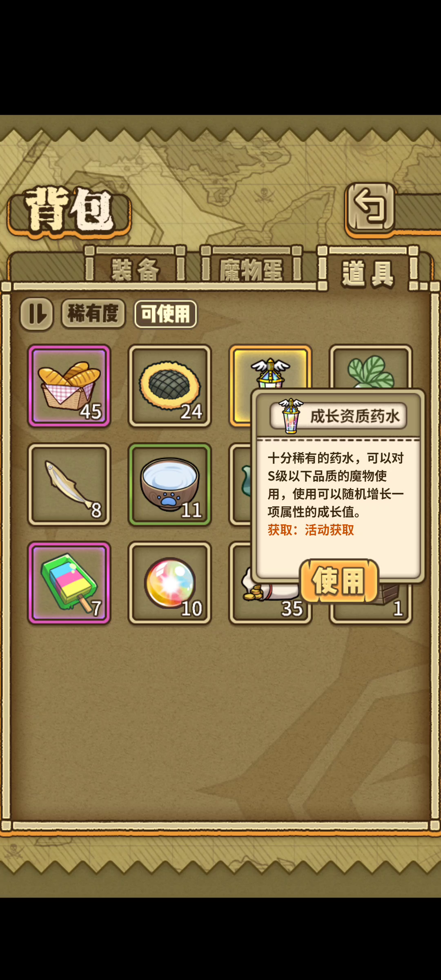Switch to the 魔物蛋 monster egg tab
Viewport: 441px width, 980px height.
pyautogui.click(x=251, y=267)
